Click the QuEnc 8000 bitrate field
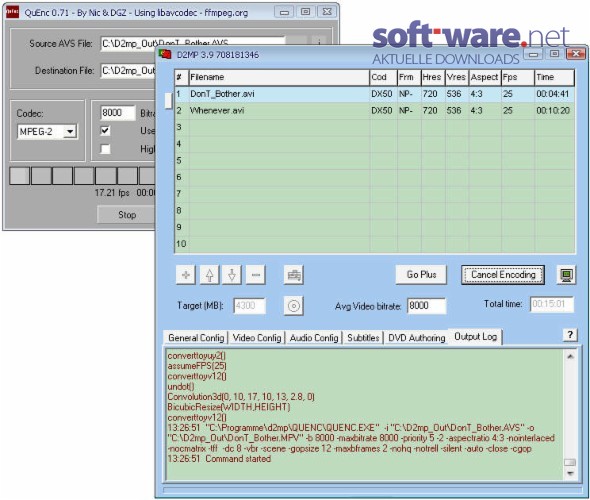590x500 pixels. pyautogui.click(x=118, y=113)
